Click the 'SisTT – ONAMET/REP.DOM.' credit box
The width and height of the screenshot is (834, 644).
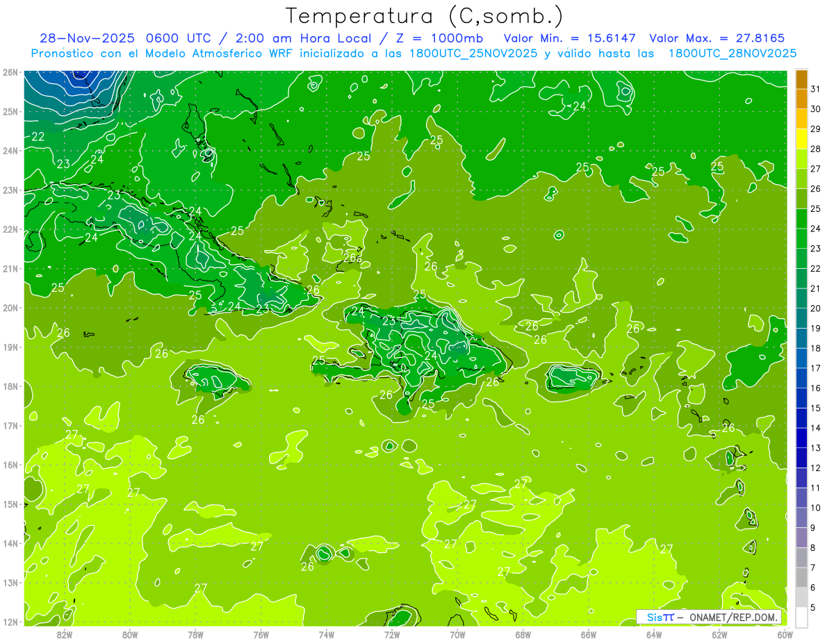point(709,617)
